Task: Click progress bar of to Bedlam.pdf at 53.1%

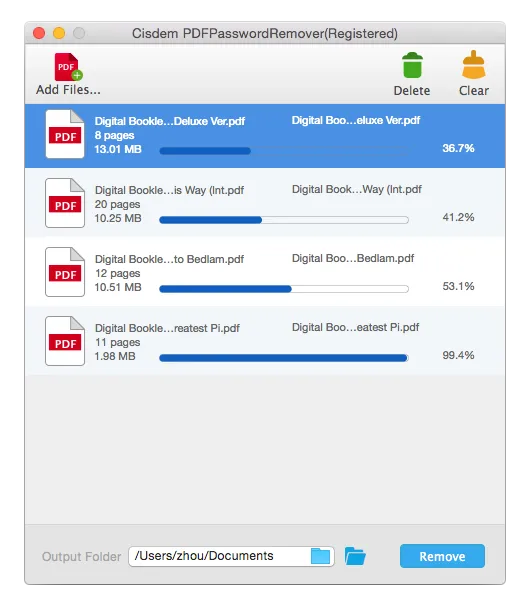Action: pyautogui.click(x=284, y=289)
